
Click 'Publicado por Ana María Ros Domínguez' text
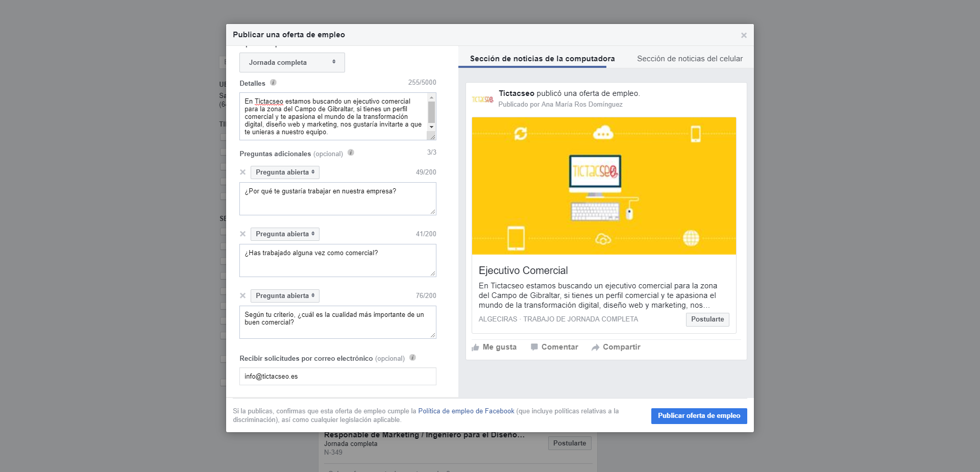(560, 104)
